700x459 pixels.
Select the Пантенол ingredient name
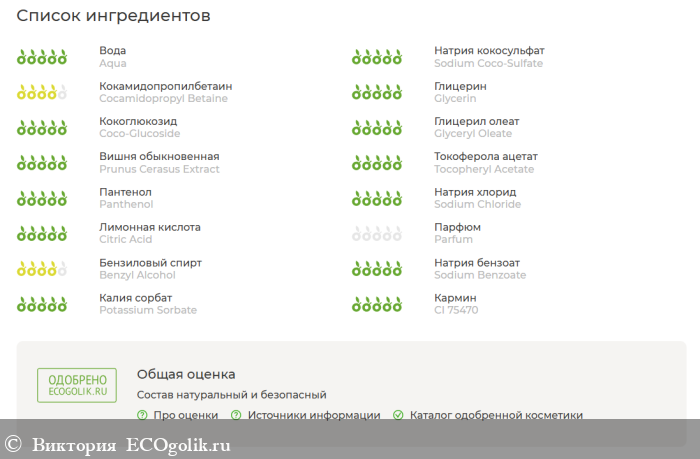click(x=125, y=192)
